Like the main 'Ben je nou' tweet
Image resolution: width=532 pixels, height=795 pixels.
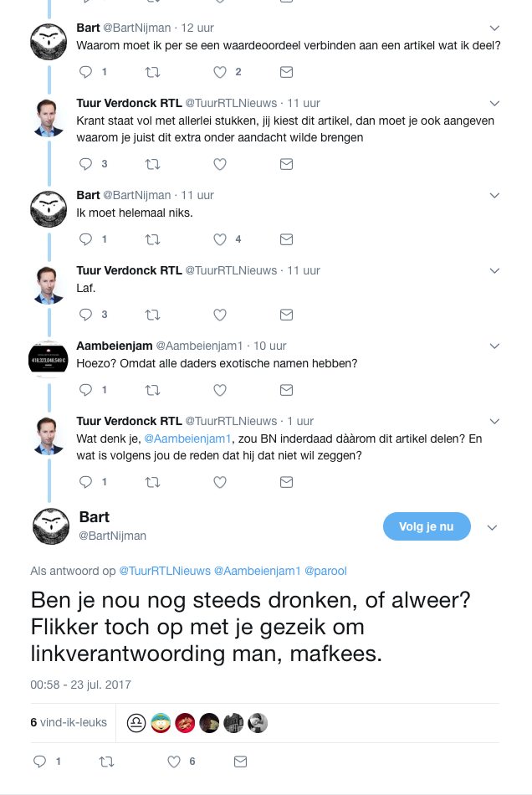pyautogui.click(x=174, y=762)
